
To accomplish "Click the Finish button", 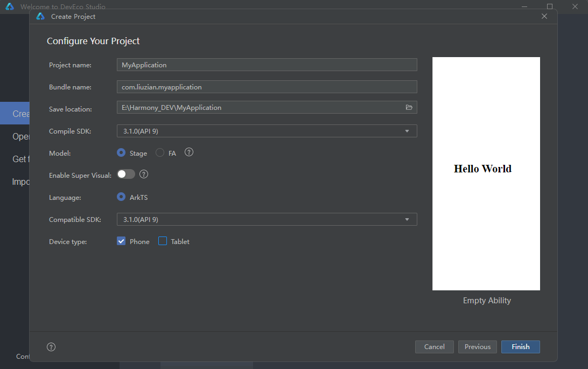I will [x=521, y=347].
